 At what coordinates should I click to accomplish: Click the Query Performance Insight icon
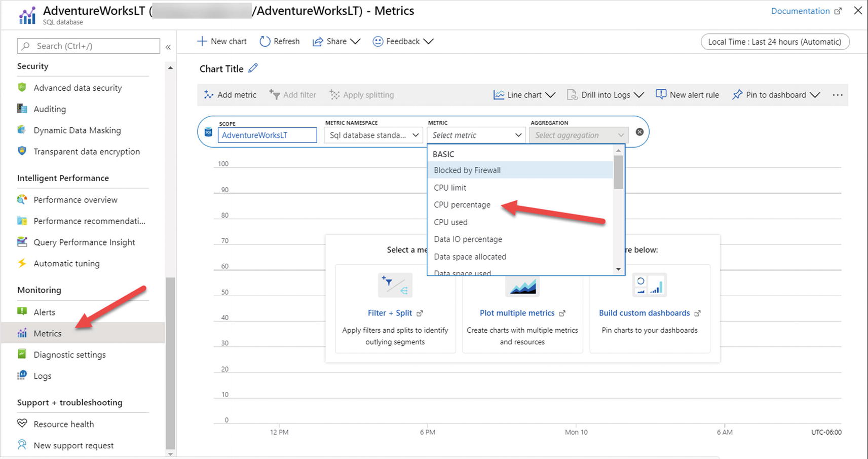click(x=22, y=242)
